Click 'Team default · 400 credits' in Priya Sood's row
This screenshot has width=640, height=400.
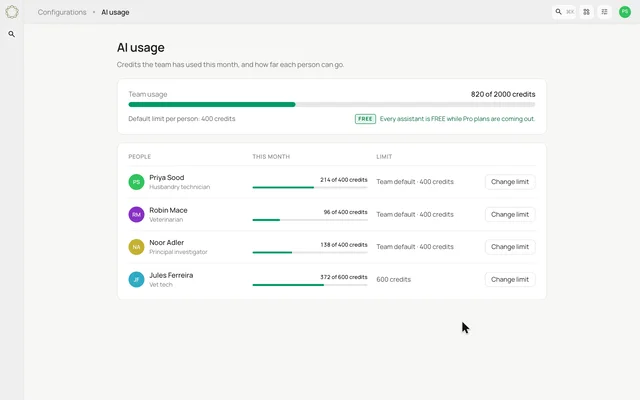point(415,182)
